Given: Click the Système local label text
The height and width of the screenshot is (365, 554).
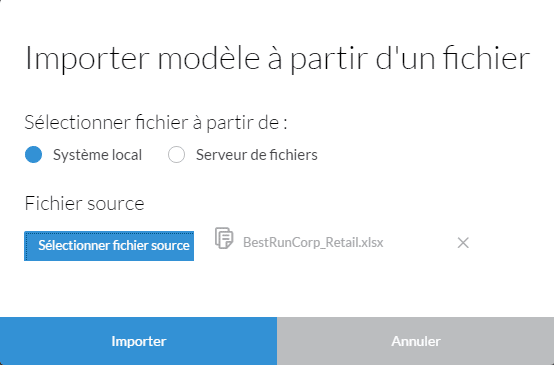Looking at the screenshot, I should [98, 155].
